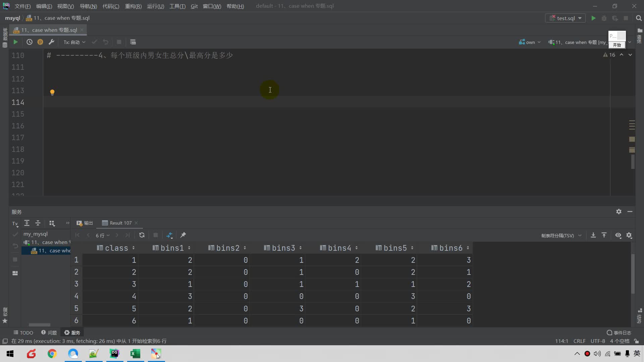Image resolution: width=644 pixels, height=362 pixels.
Task: Open the Windows Start menu
Action: tap(10, 353)
